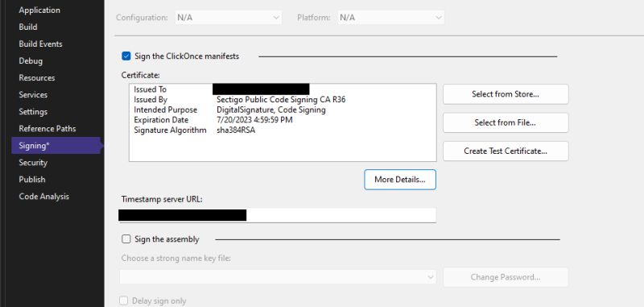Toggle the Delay sign only checkbox
This screenshot has width=644, height=307.
tap(124, 301)
